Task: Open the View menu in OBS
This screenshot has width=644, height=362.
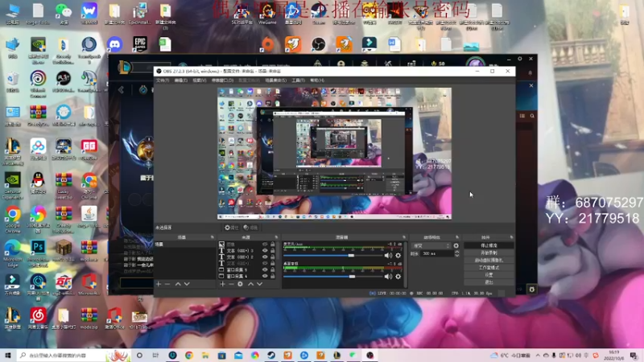Action: tap(200, 80)
